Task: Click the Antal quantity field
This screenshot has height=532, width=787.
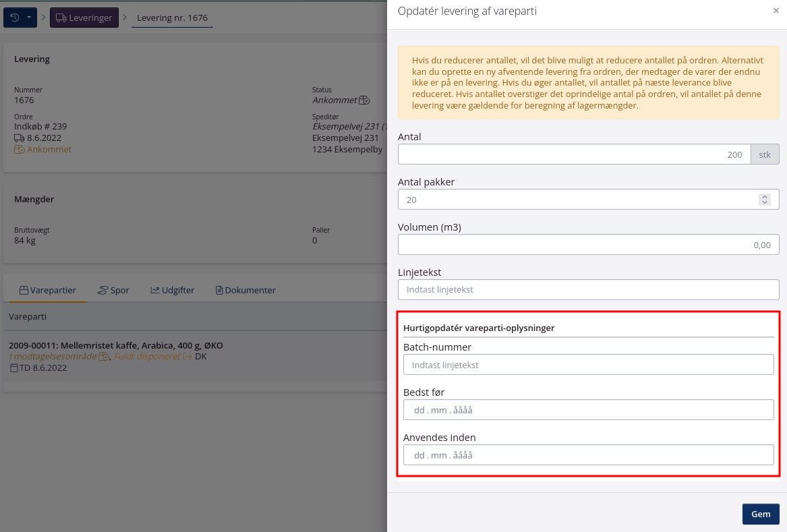Action: 573,154
